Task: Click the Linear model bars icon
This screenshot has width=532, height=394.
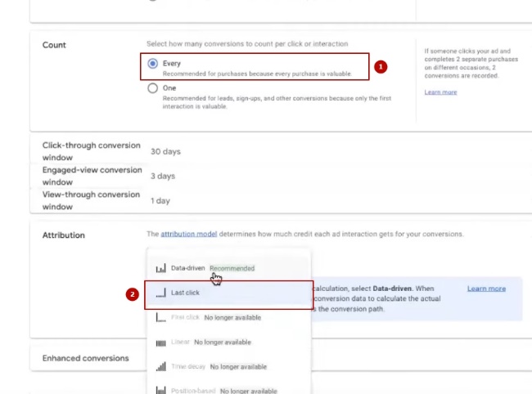Action: coord(160,342)
